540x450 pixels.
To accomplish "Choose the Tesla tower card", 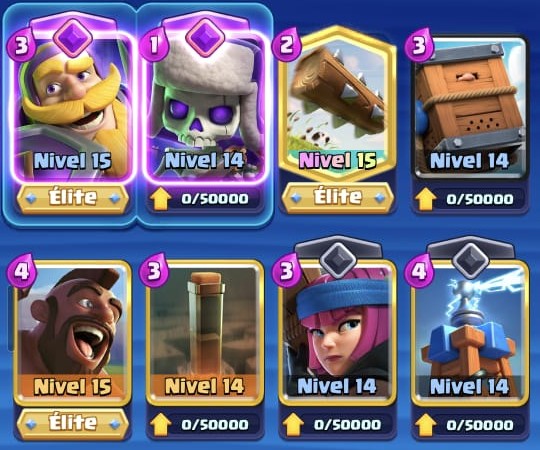I will tap(470, 332).
